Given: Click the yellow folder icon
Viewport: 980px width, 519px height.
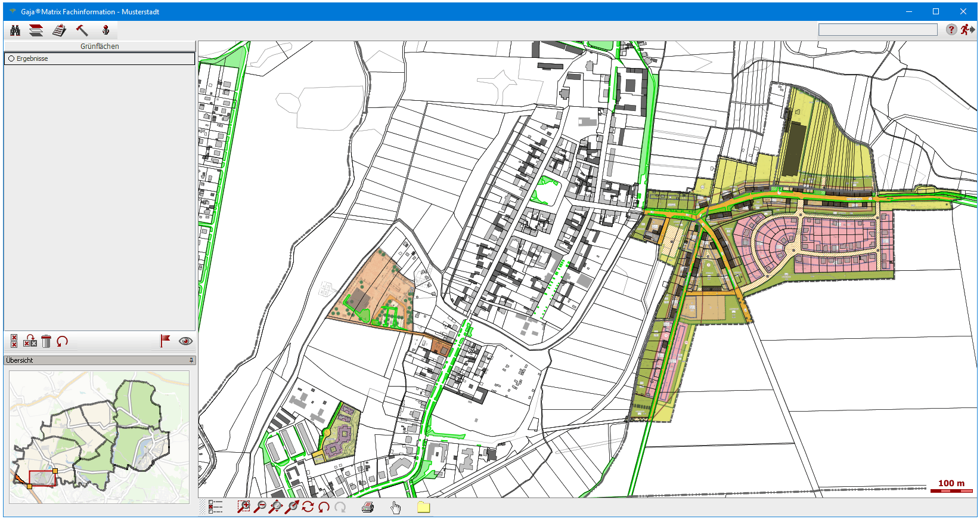Looking at the screenshot, I should [423, 507].
